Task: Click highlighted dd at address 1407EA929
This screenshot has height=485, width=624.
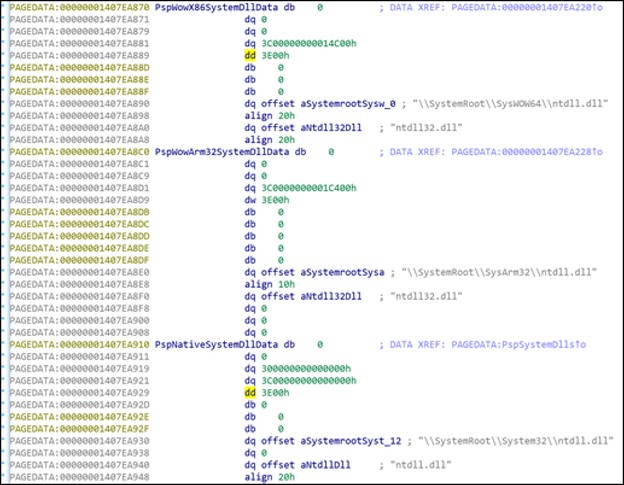Action: pos(250,393)
